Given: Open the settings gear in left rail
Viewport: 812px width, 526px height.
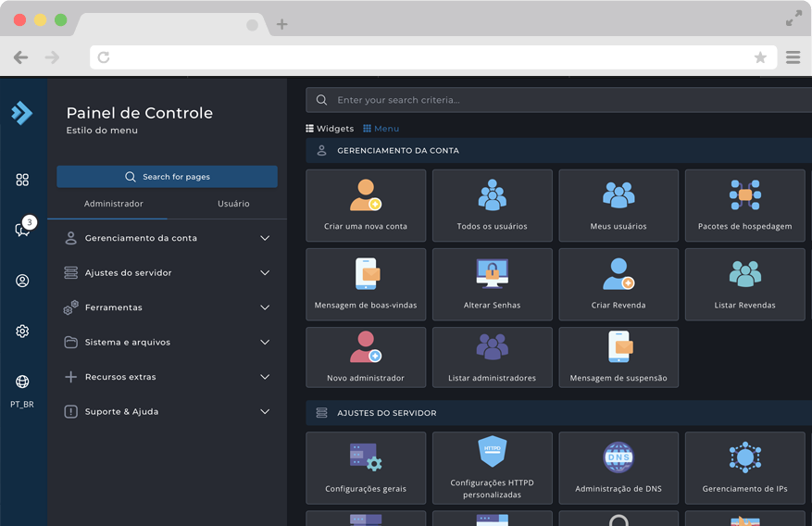Looking at the screenshot, I should coord(22,332).
